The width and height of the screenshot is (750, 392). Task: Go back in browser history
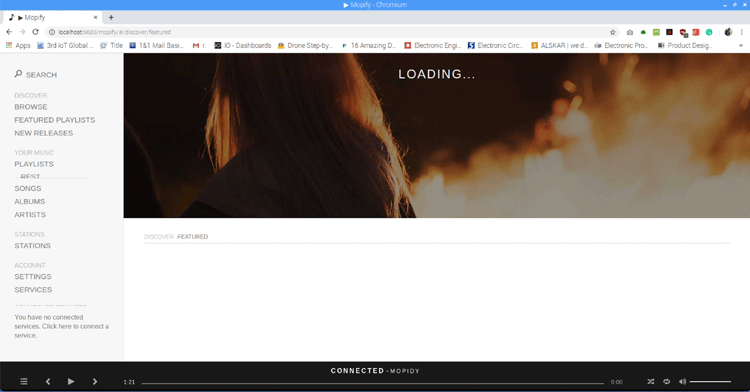tap(9, 32)
